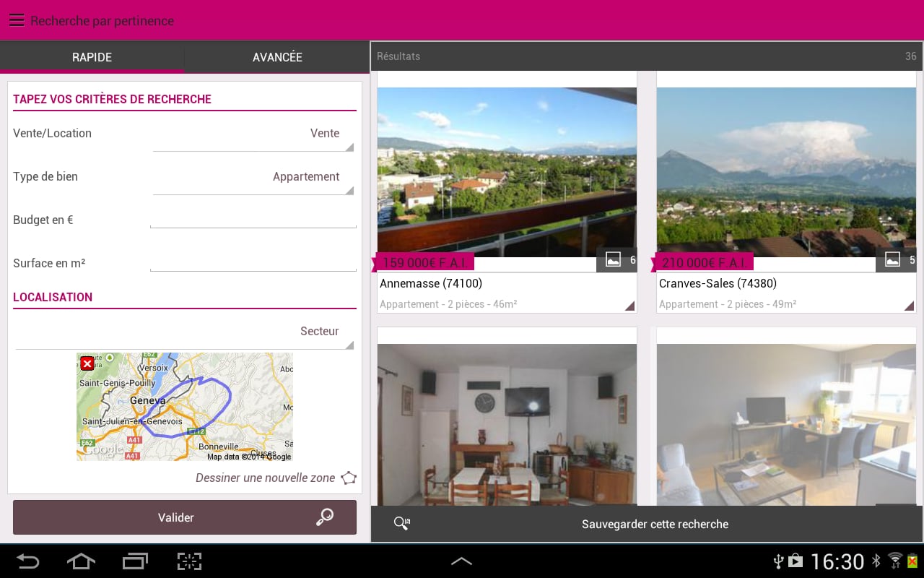Screen dimensions: 924x578
Task: Tap the battery status icon
Action: [x=912, y=561]
